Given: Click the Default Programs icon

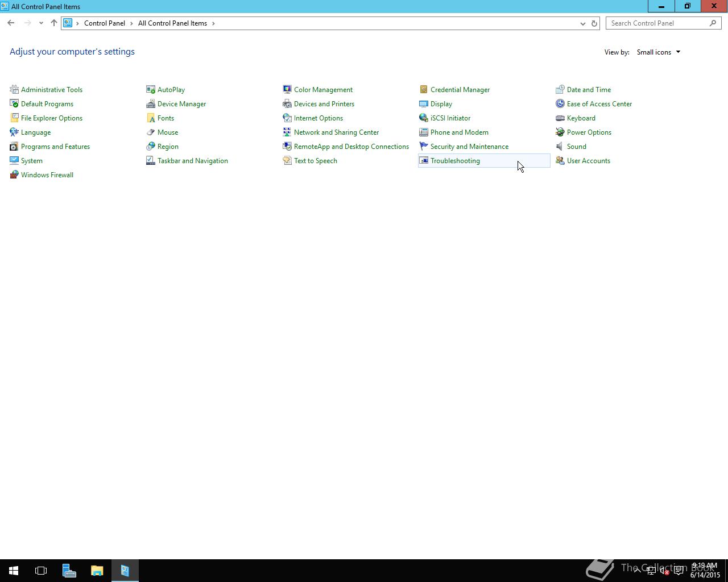Looking at the screenshot, I should click(14, 103).
